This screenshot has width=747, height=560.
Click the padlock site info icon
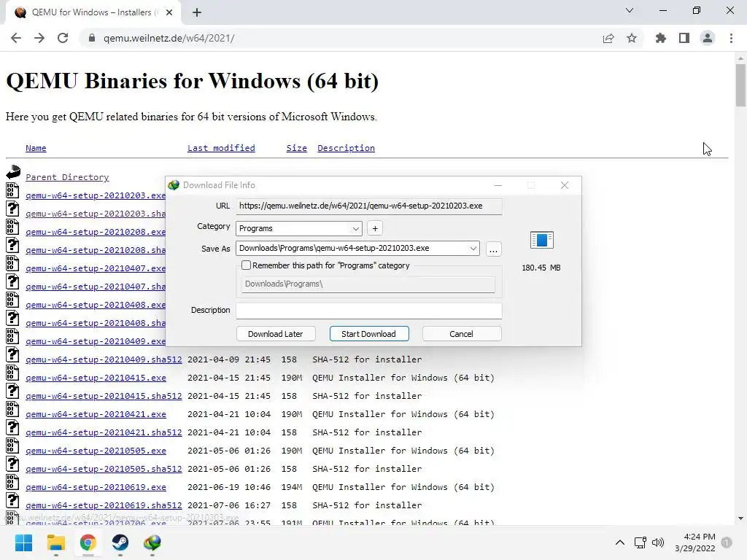(92, 38)
